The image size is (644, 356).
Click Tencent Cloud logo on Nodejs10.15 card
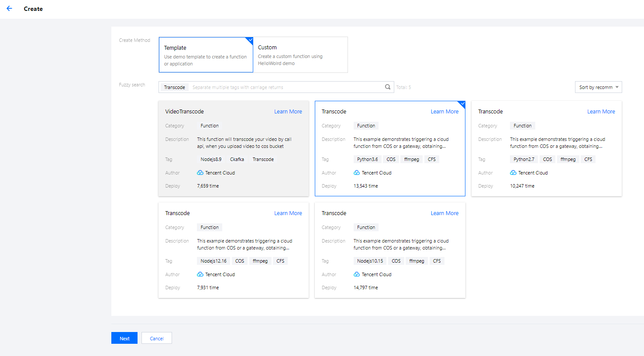click(357, 274)
